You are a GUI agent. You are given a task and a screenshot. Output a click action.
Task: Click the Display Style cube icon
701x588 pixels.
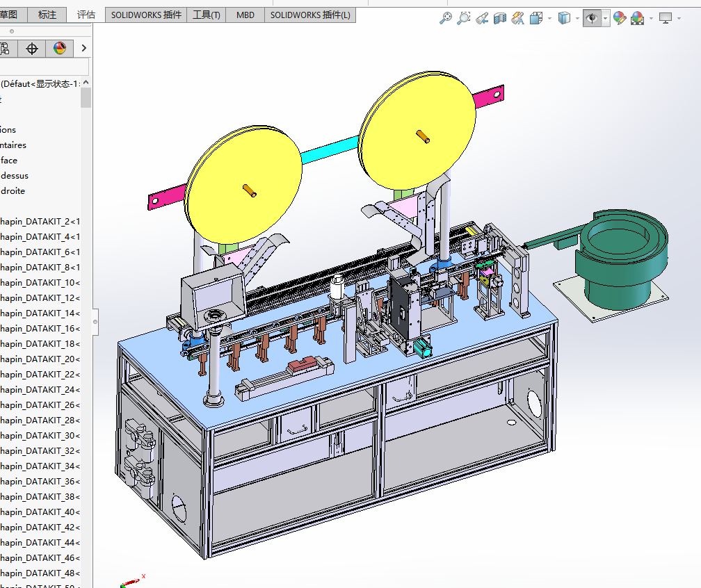(x=565, y=19)
